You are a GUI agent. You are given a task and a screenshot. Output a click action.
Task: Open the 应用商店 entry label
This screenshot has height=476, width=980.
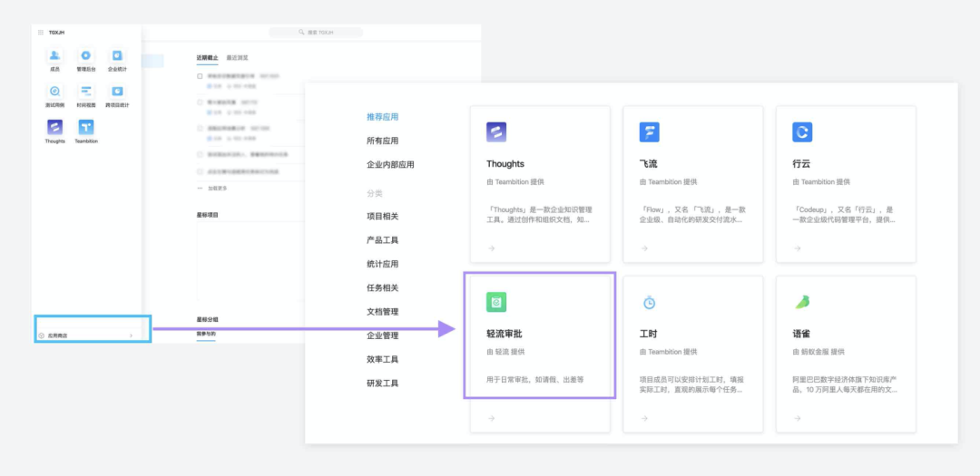[57, 335]
